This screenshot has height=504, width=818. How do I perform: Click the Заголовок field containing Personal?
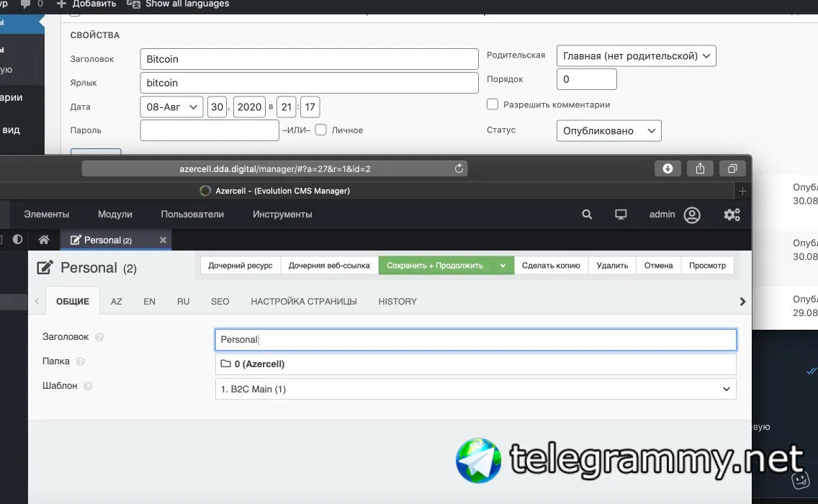click(x=476, y=340)
